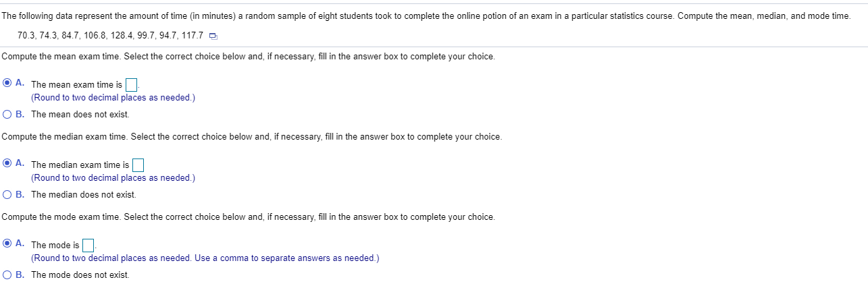
Task: Select radio button B, mean does not exist
Action: pyautogui.click(x=7, y=114)
